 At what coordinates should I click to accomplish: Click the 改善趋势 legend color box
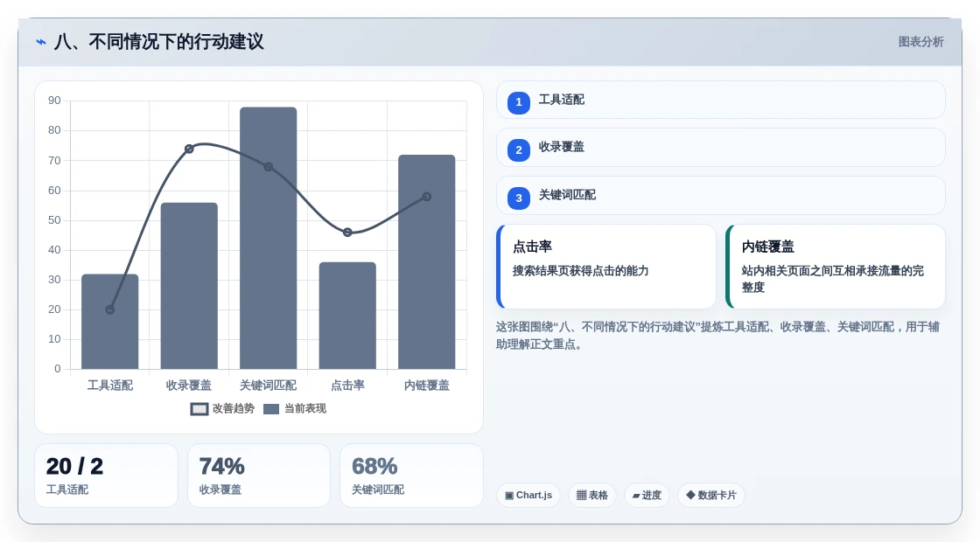pos(199,409)
